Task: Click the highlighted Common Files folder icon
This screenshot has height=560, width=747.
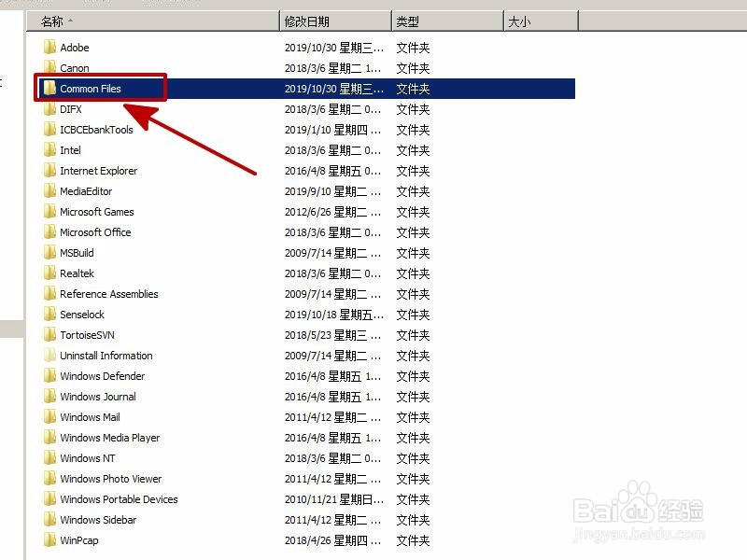Action: 49,89
